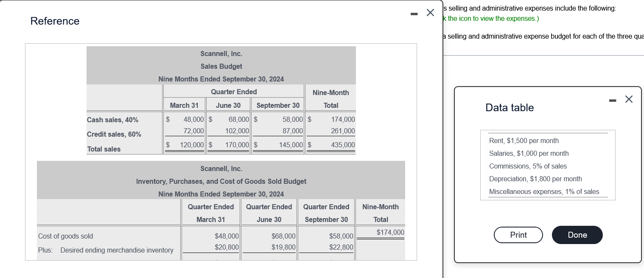Close the Reference window

pyautogui.click(x=430, y=13)
